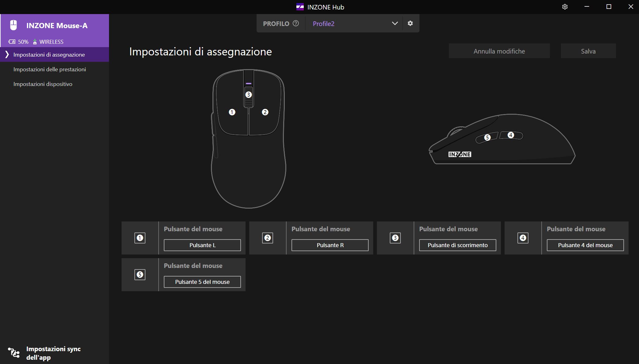Open Pulsante di scorrimento assignment selector
The height and width of the screenshot is (364, 639).
coord(457,245)
